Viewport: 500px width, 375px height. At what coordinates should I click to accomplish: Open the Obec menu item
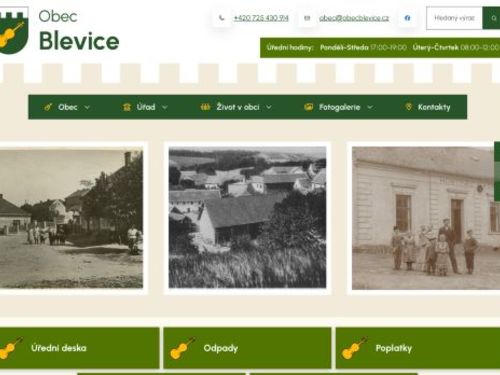coord(68,107)
